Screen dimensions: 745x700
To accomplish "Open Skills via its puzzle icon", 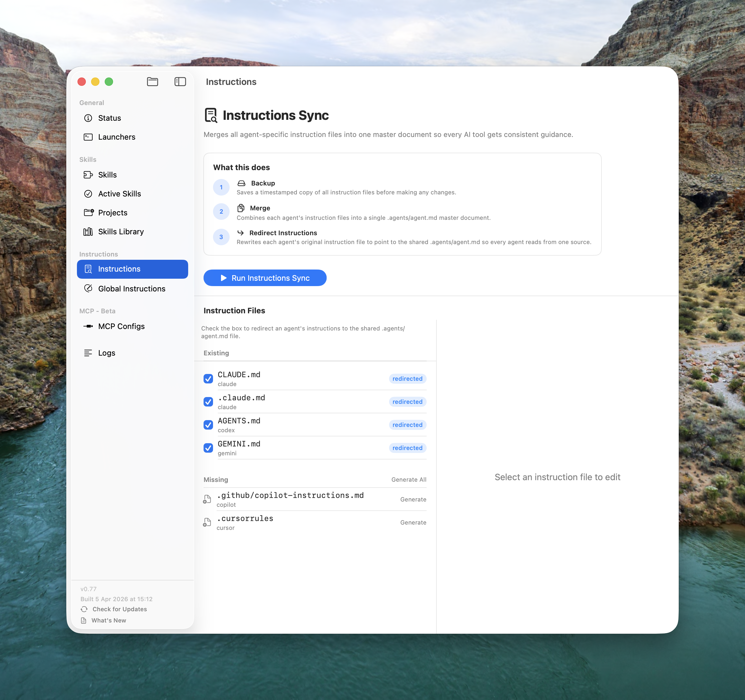I will coord(88,175).
